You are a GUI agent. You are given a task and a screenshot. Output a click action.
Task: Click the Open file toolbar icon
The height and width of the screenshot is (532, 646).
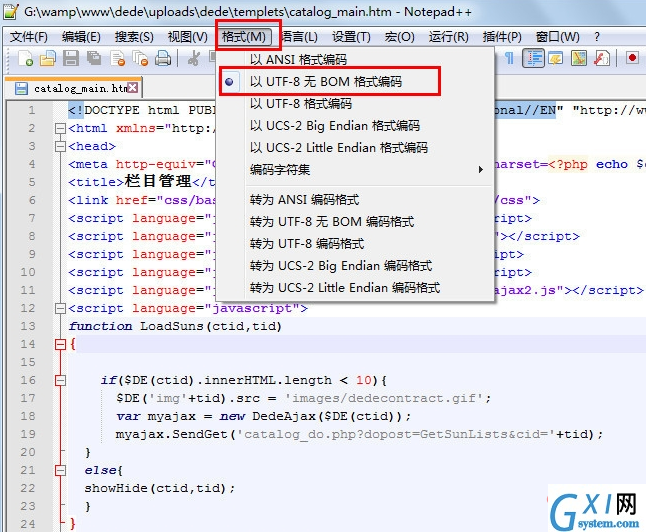pyautogui.click(x=48, y=58)
